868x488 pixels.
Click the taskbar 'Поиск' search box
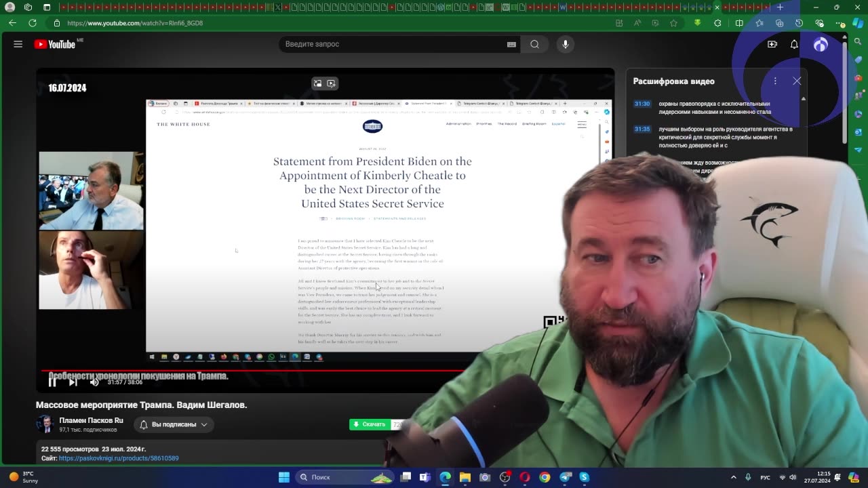click(x=346, y=477)
